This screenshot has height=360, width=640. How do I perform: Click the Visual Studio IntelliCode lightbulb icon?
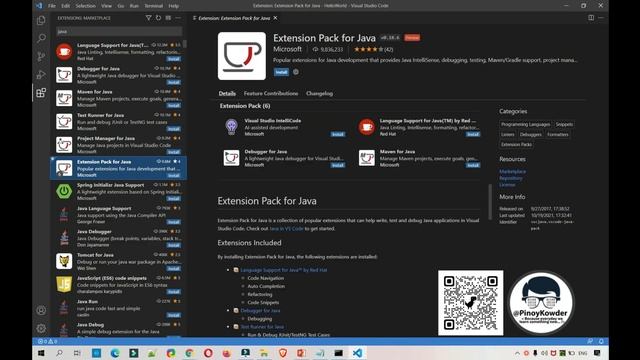click(x=231, y=127)
